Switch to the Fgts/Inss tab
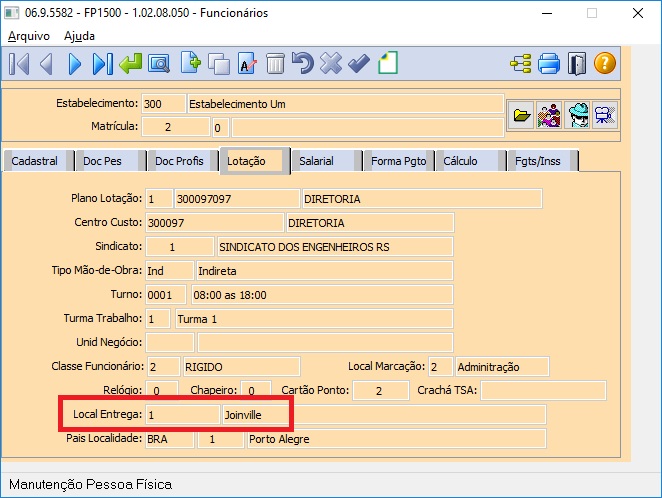Viewport: 662px width, 498px height. [543, 161]
